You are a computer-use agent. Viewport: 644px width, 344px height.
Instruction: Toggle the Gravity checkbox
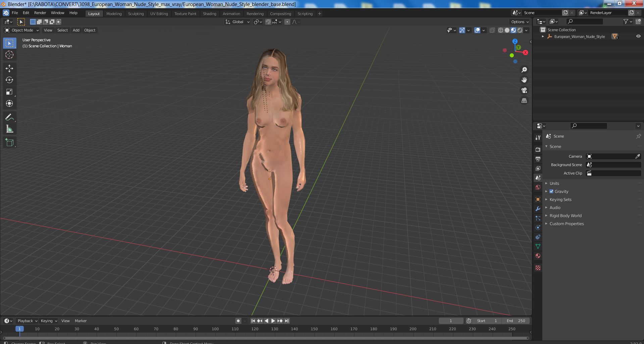click(x=551, y=191)
